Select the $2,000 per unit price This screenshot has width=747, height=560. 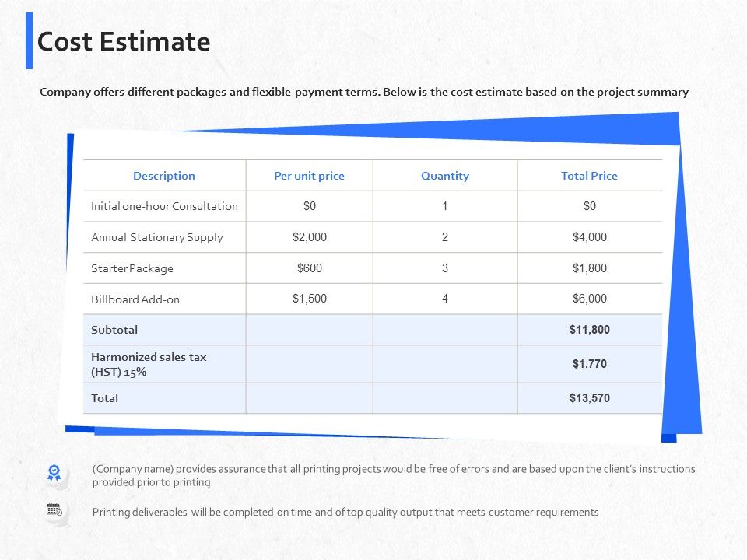pos(310,237)
